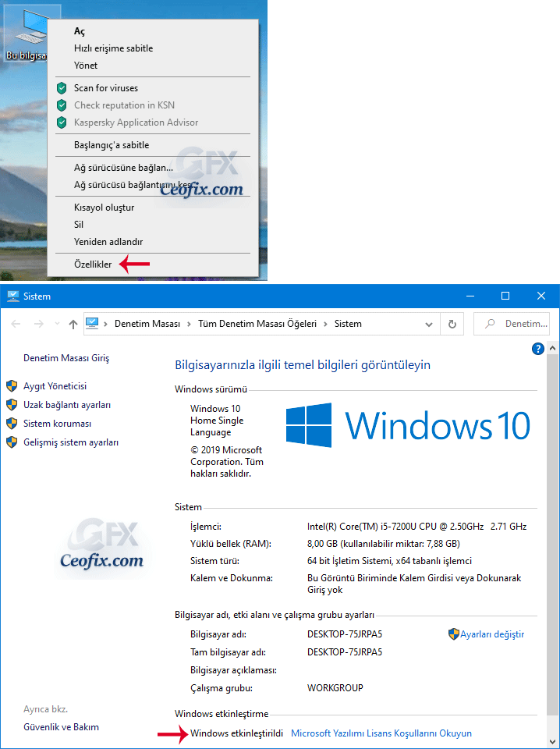Open Denetim Masası Giriş link
This screenshot has width=560, height=749.
point(66,358)
